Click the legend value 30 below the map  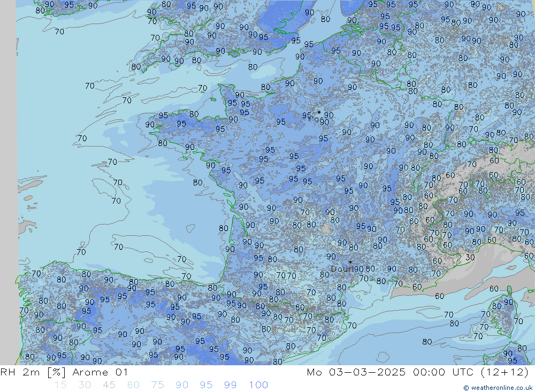[85, 385]
